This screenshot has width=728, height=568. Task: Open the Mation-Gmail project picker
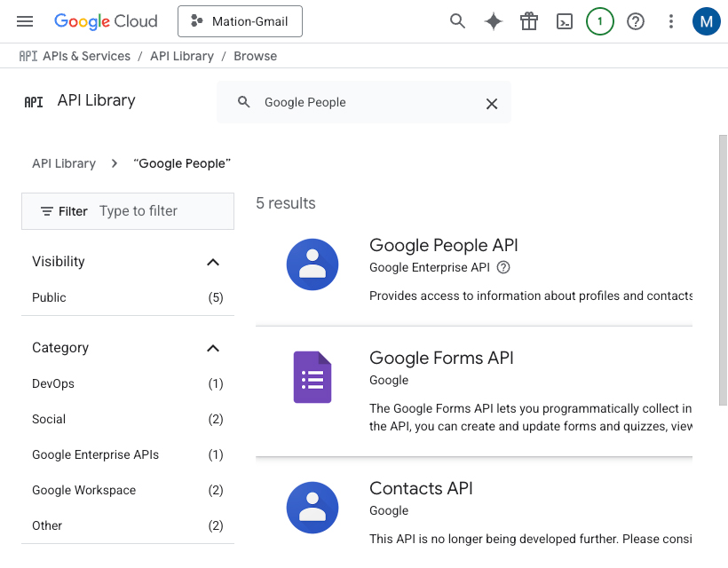[240, 21]
